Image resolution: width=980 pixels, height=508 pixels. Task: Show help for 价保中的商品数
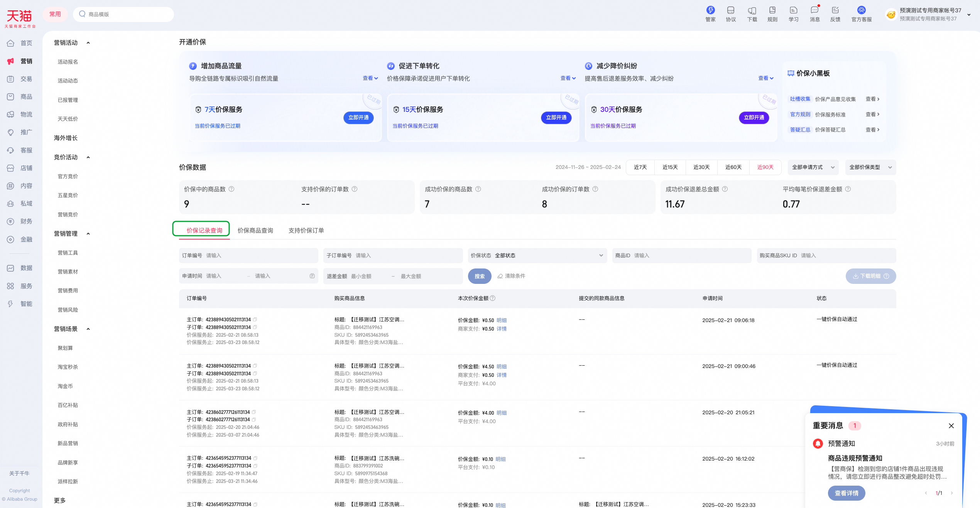click(x=231, y=189)
